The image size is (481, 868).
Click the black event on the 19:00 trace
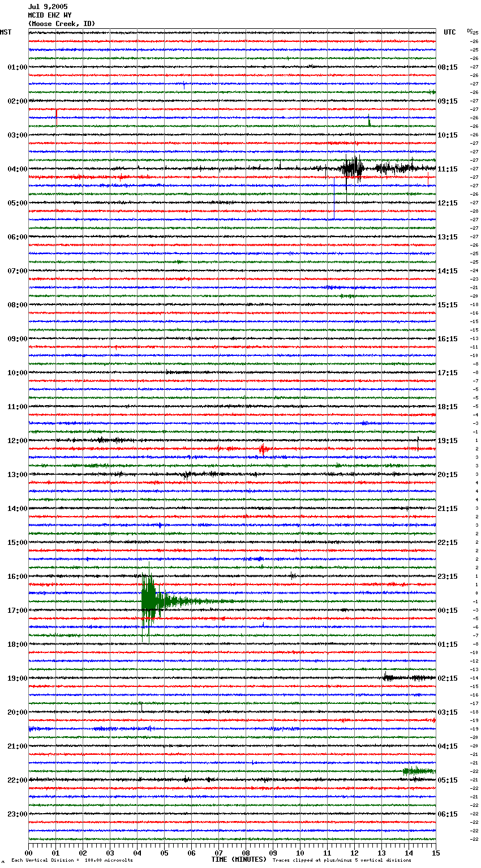point(407,677)
